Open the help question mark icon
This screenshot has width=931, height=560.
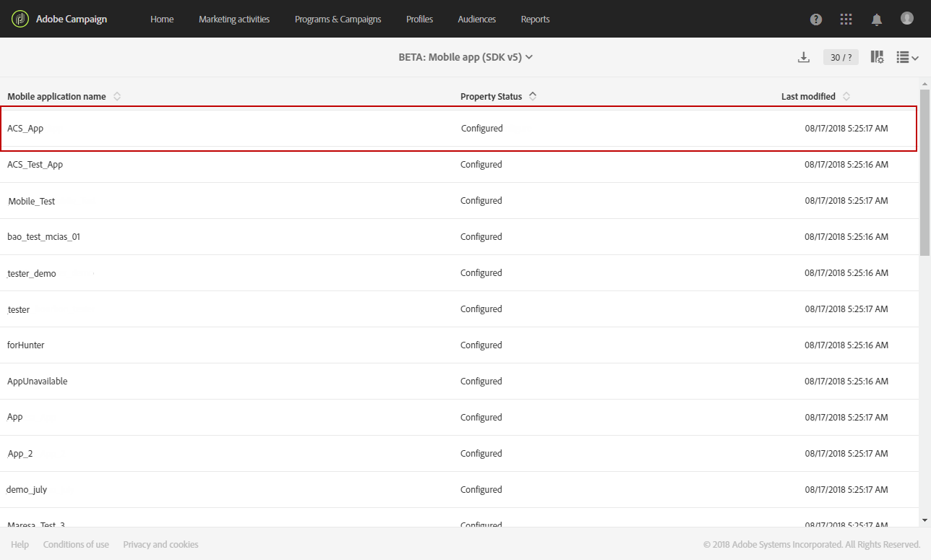pos(816,20)
